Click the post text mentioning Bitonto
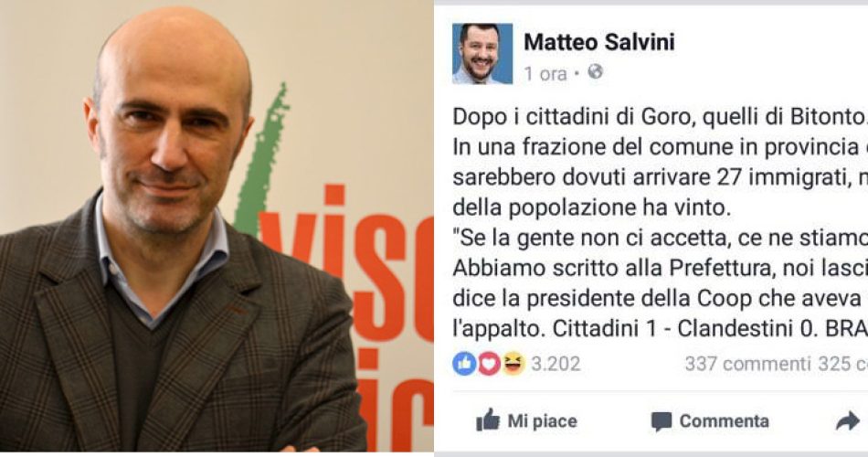This screenshot has height=457, width=868. (660, 223)
